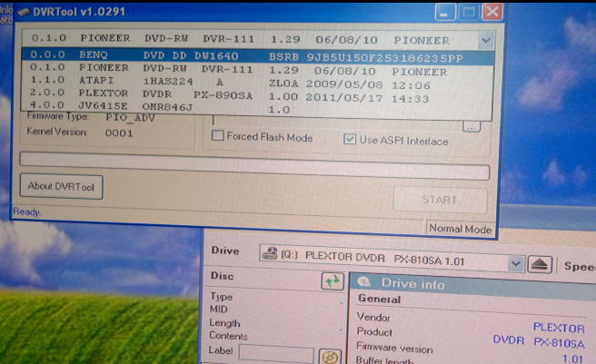Click the About DVRTool button
The image size is (596, 364).
pyautogui.click(x=61, y=187)
